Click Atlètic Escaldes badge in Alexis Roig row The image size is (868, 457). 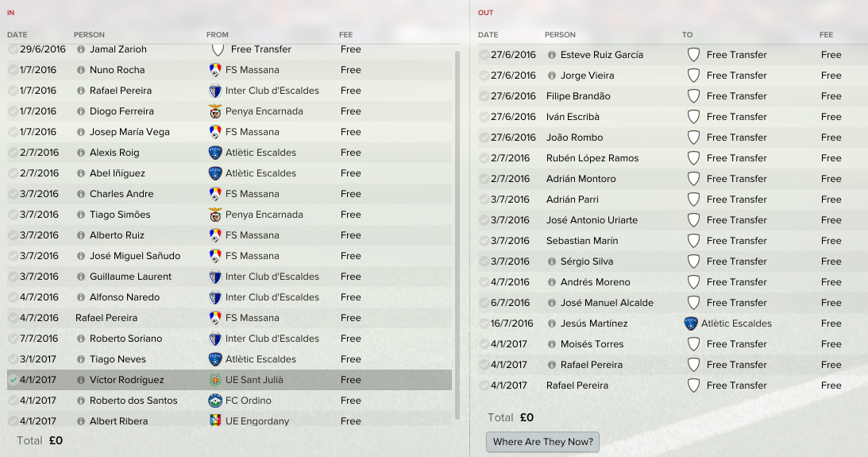click(215, 153)
